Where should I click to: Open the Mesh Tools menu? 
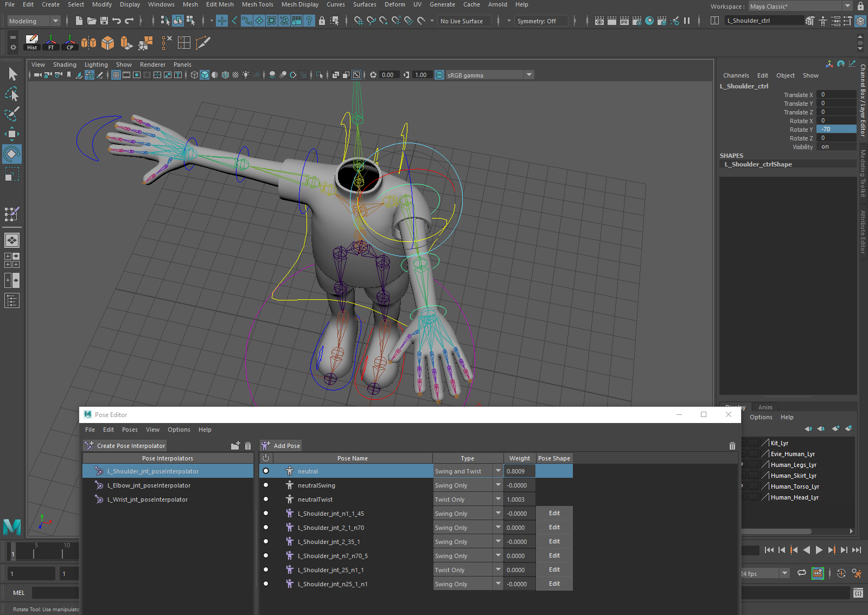[257, 4]
